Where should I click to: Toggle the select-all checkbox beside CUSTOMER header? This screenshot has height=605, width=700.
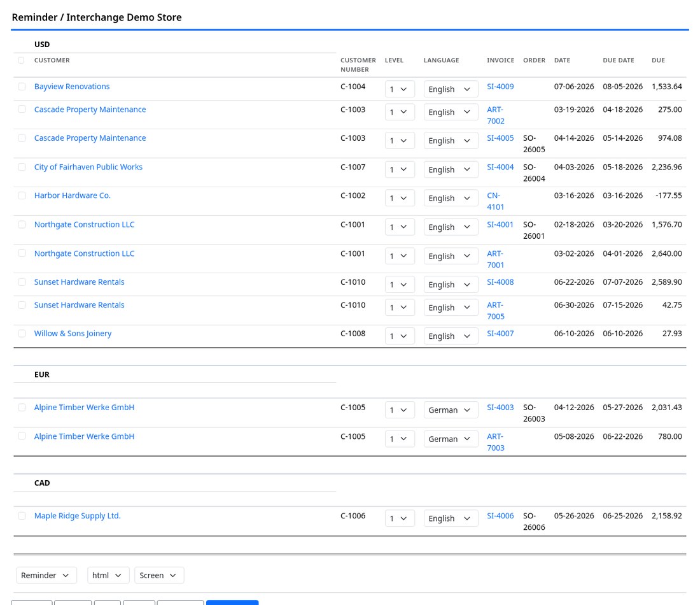click(x=21, y=60)
